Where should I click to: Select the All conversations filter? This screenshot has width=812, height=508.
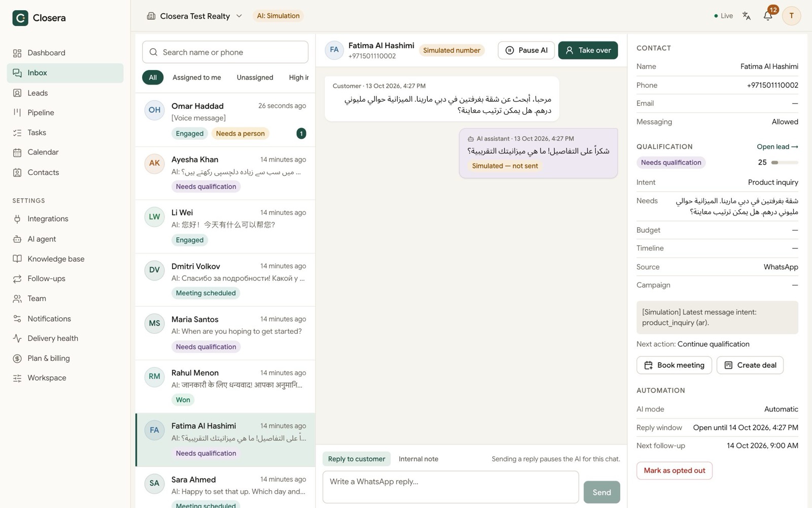153,77
